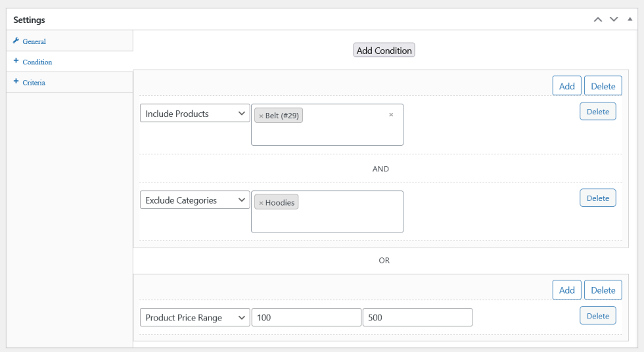Clear all selections in Include Products field
The height and width of the screenshot is (352, 644).
391,115
